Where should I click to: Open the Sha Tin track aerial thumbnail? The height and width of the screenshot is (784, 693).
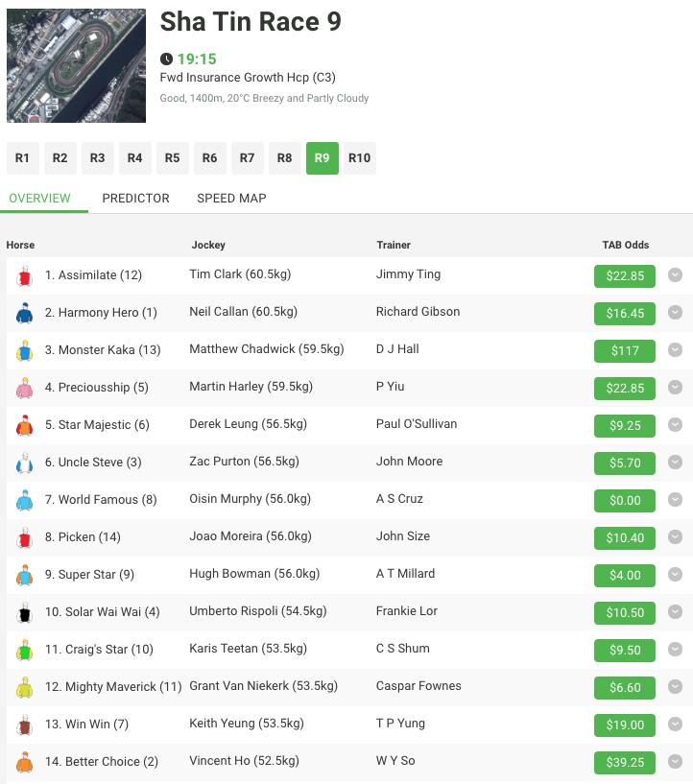point(76,66)
